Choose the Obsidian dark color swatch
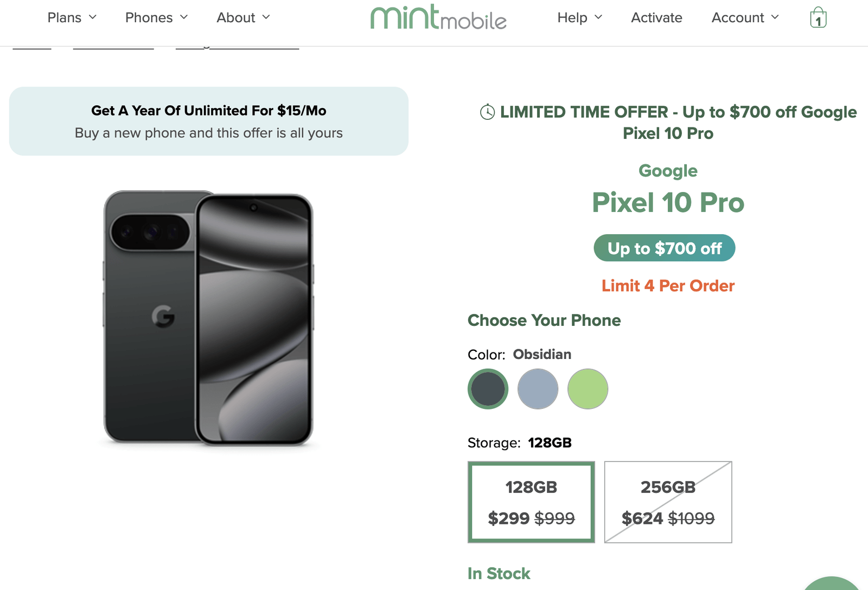The image size is (868, 590). pyautogui.click(x=488, y=389)
